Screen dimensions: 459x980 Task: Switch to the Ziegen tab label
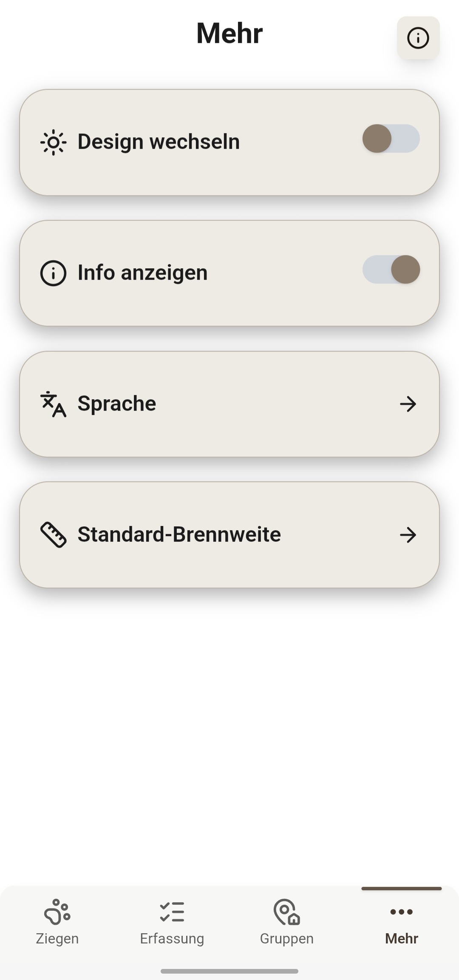click(57, 938)
